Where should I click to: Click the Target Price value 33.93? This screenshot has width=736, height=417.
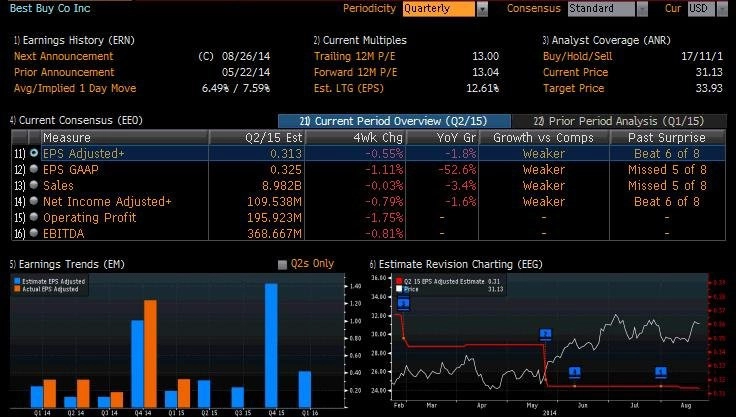pyautogui.click(x=709, y=88)
